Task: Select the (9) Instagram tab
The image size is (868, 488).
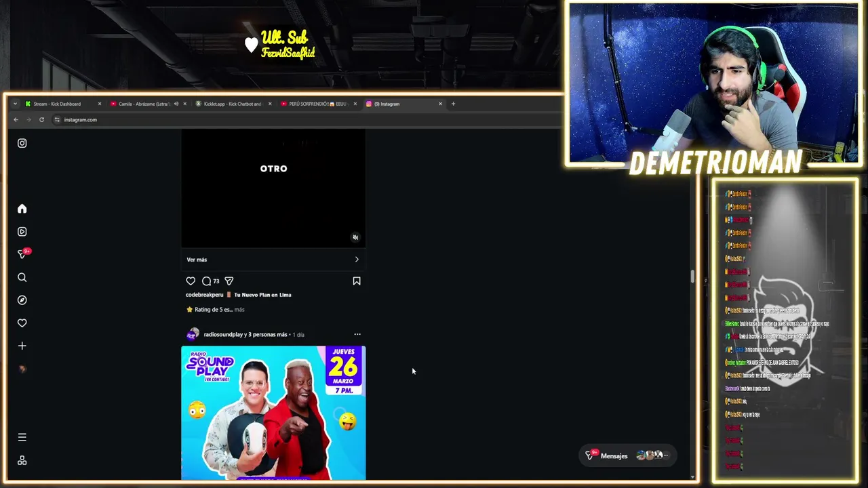Action: pos(403,104)
